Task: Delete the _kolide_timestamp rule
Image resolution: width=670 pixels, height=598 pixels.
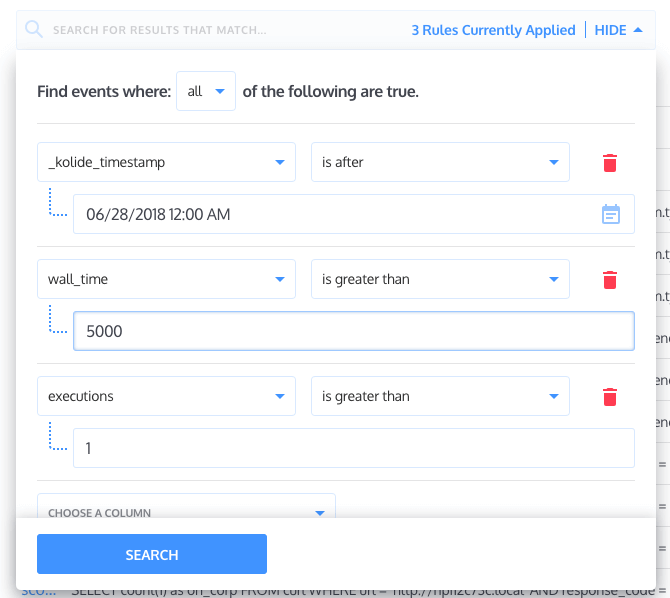Action: pos(610,162)
